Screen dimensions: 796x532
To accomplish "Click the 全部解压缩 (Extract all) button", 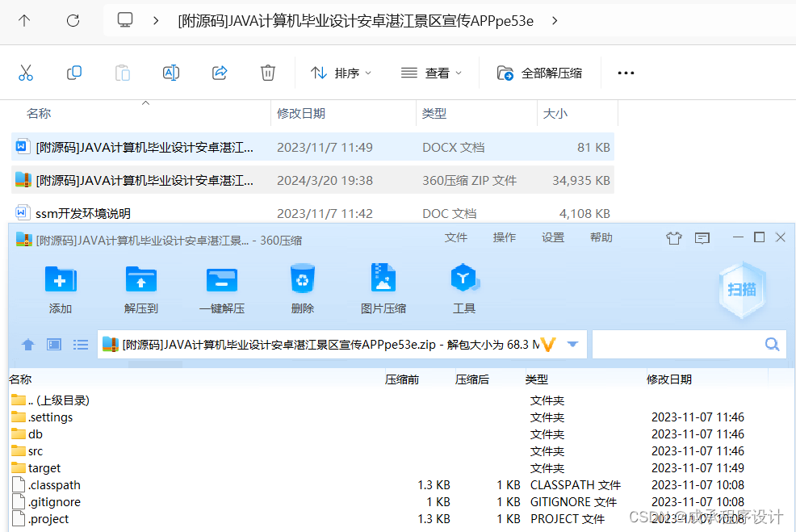I will coord(538,72).
